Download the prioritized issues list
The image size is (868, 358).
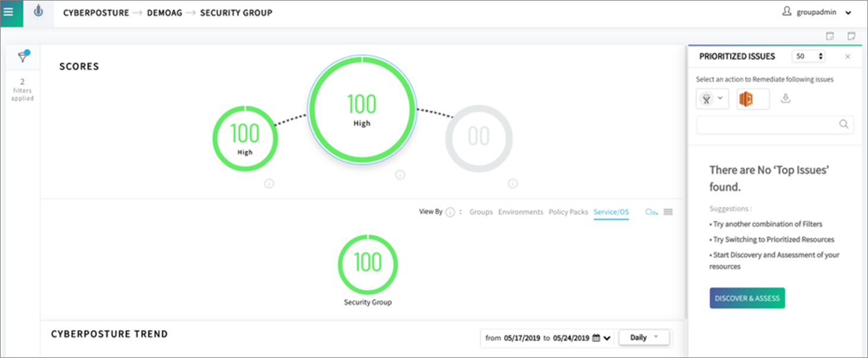786,99
